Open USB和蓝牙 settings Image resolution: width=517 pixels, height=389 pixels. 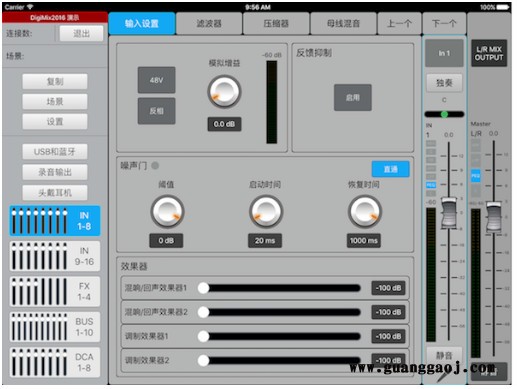click(55, 152)
